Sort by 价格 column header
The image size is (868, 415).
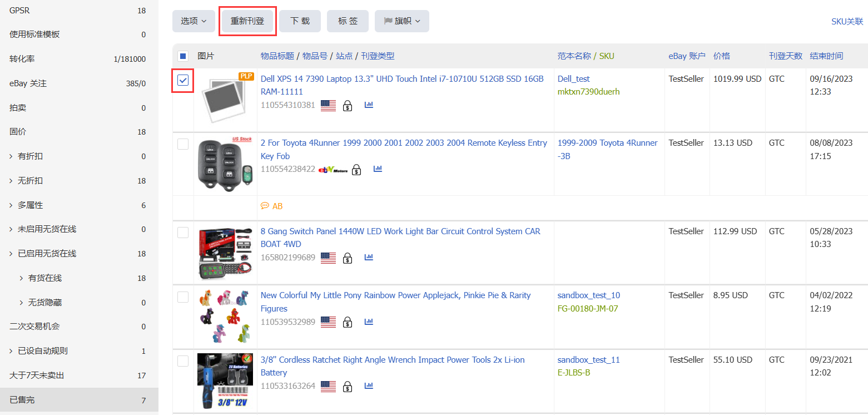point(722,56)
